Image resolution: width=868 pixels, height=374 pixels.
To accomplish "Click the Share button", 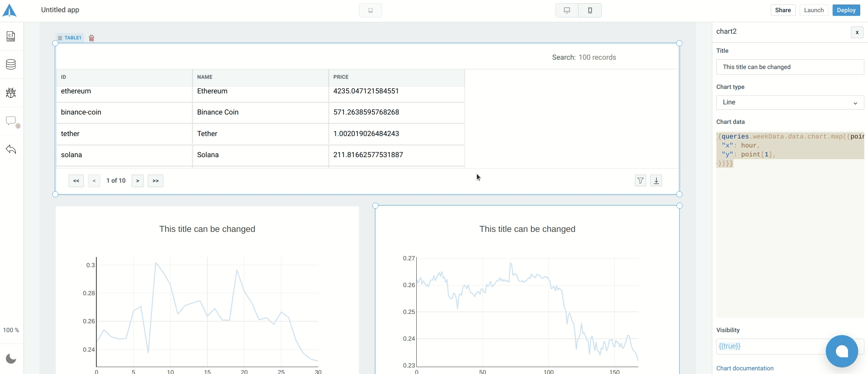I will pos(783,10).
